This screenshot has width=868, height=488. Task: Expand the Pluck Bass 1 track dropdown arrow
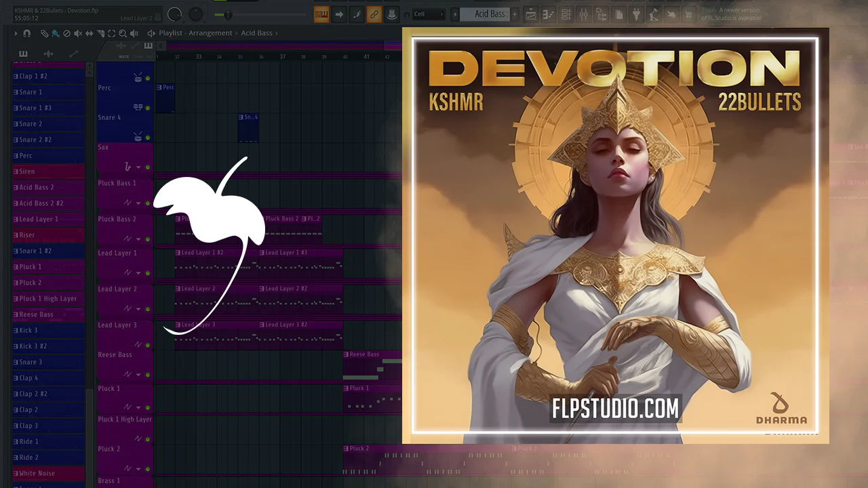(139, 203)
